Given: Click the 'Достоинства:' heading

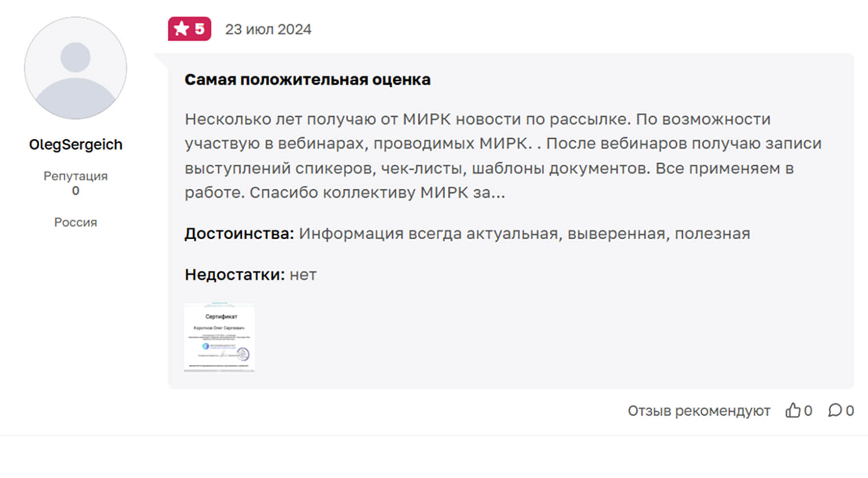Looking at the screenshot, I should point(239,233).
